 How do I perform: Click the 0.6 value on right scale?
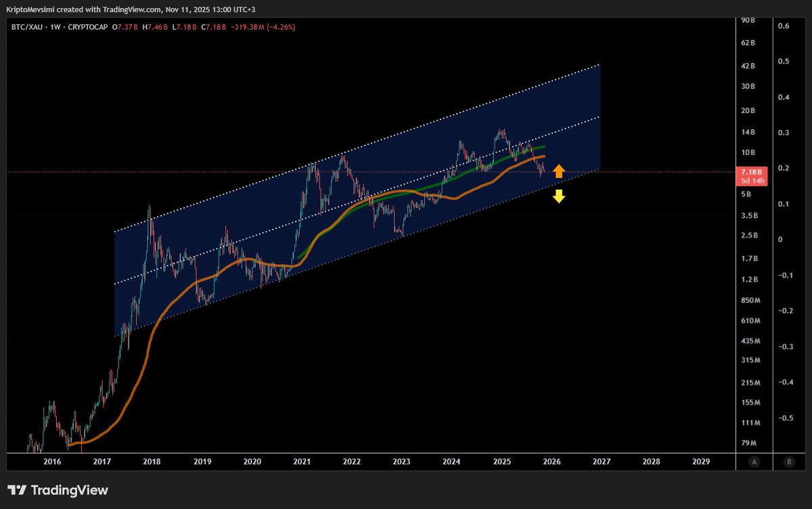[784, 26]
